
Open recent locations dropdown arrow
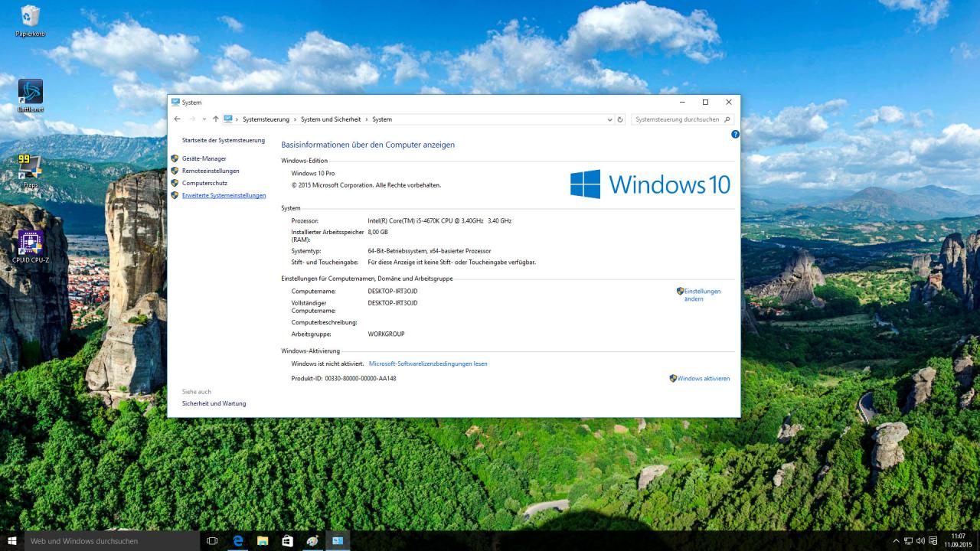(204, 119)
